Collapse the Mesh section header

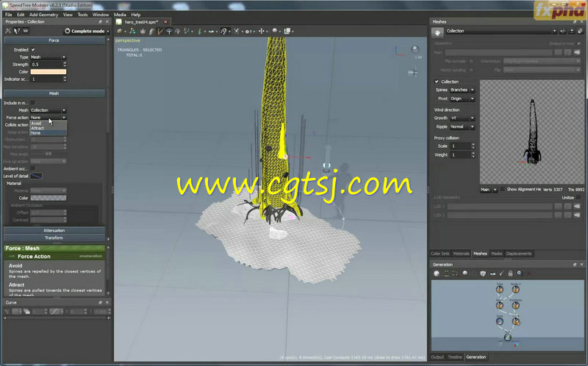pyautogui.click(x=54, y=93)
